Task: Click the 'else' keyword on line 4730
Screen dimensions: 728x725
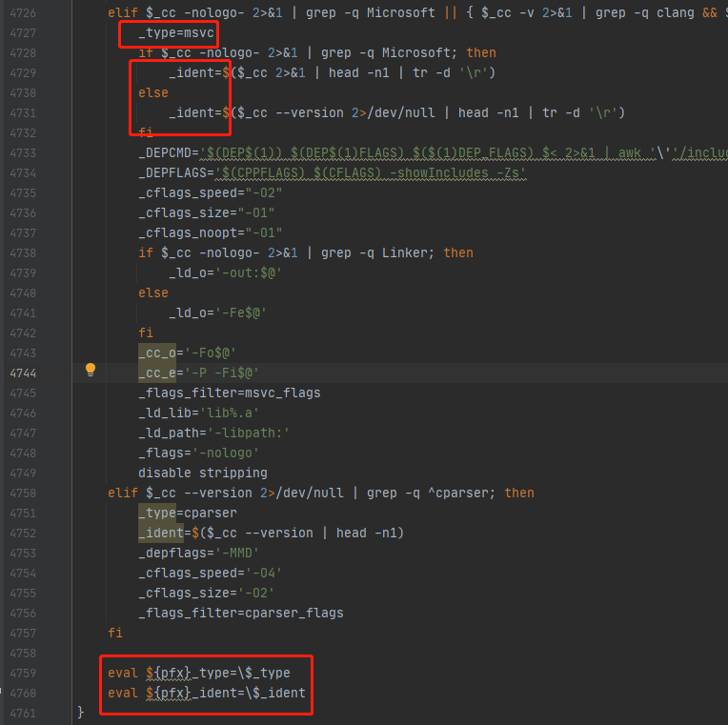Action: click(x=153, y=93)
